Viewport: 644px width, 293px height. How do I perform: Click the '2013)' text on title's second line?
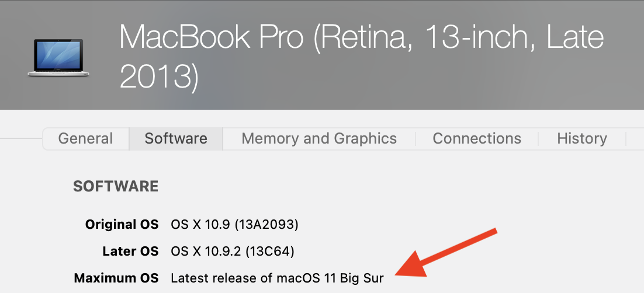click(x=159, y=76)
